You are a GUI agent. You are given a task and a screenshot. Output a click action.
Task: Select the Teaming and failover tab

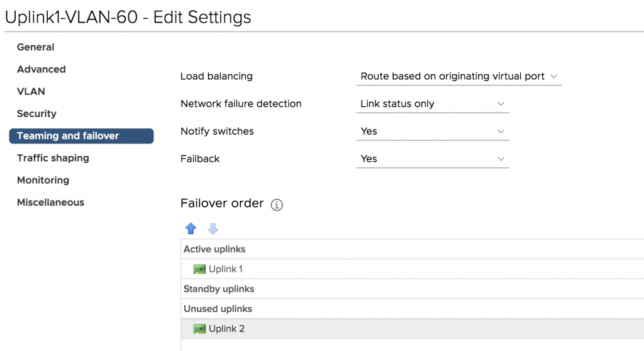click(81, 136)
